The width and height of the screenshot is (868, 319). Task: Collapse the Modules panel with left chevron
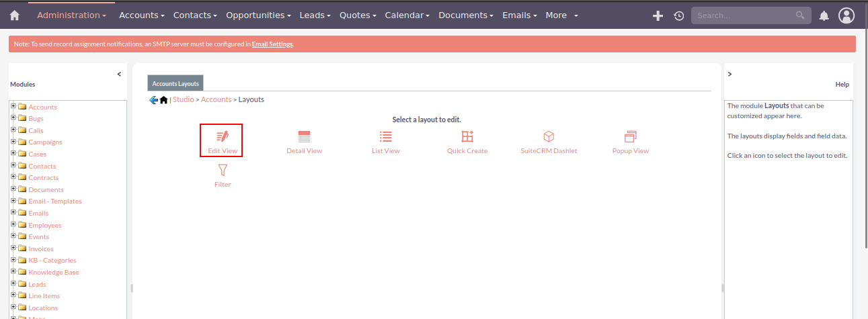(119, 74)
